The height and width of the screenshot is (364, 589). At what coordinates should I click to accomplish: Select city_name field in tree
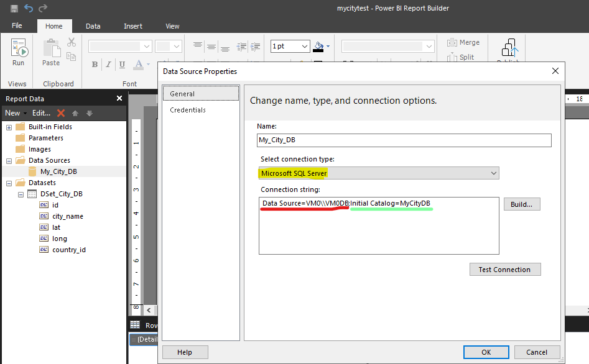tap(68, 216)
